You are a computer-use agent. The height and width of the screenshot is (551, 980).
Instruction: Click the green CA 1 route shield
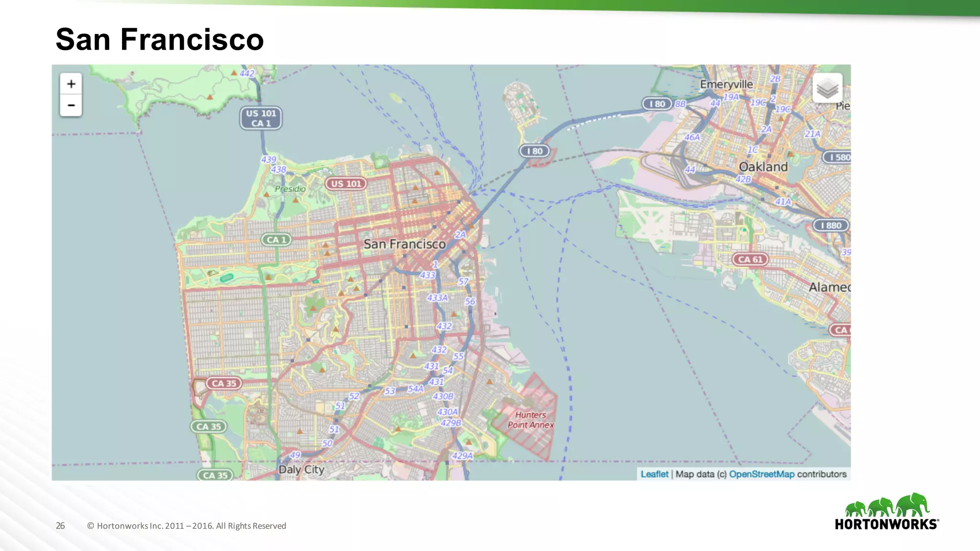pos(276,240)
